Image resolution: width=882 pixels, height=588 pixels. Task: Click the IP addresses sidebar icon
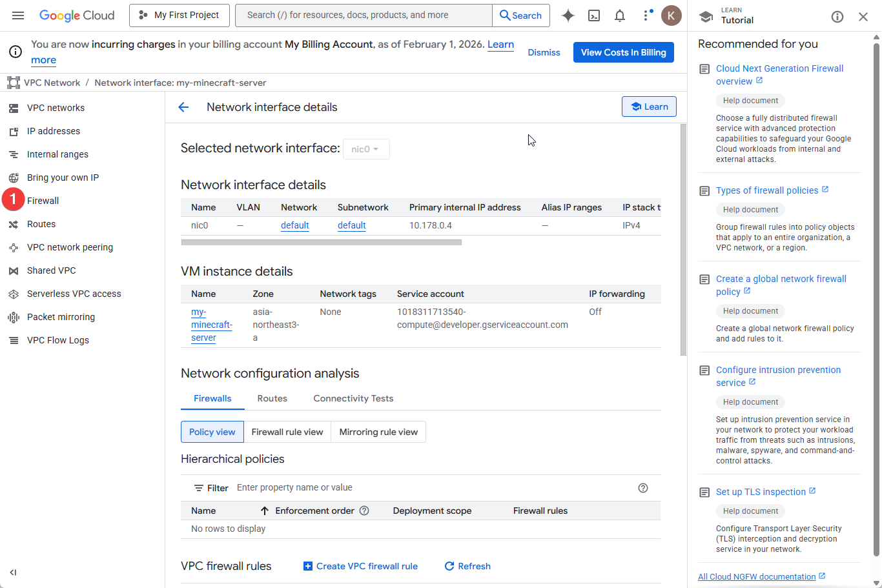14,131
